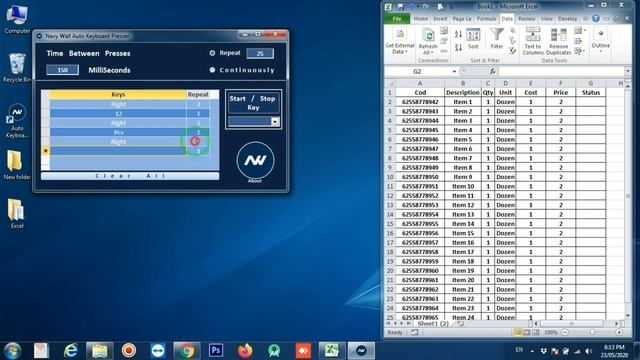Click the Excel zoom slider

click(x=592, y=332)
